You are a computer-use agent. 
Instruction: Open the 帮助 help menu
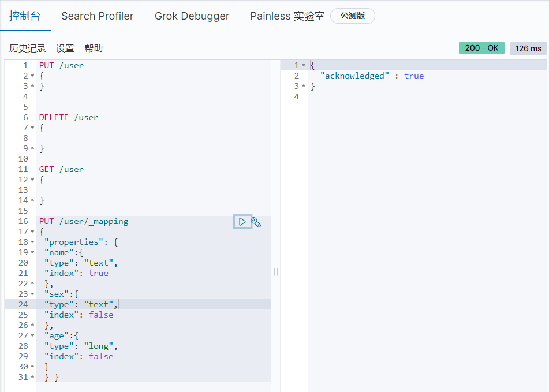pos(93,48)
